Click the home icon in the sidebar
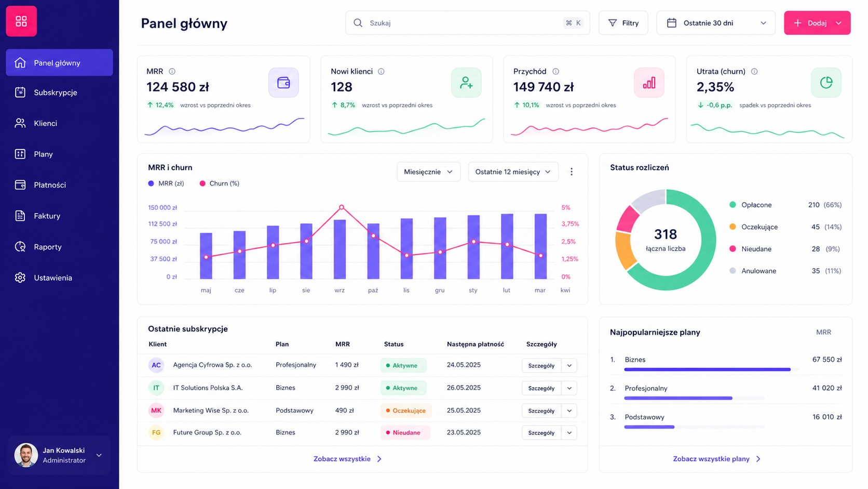Image resolution: width=868 pixels, height=489 pixels. 20,63
